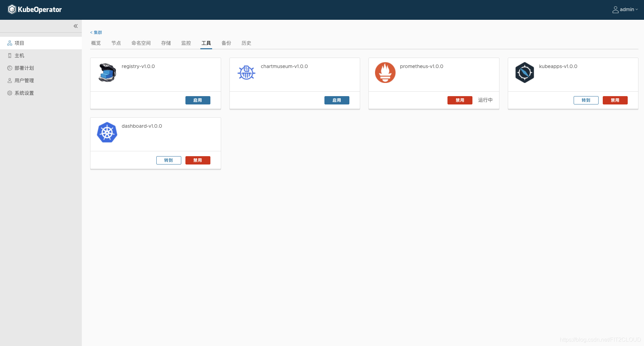Switch to the 备份 tab
The width and height of the screenshot is (644, 346).
226,43
